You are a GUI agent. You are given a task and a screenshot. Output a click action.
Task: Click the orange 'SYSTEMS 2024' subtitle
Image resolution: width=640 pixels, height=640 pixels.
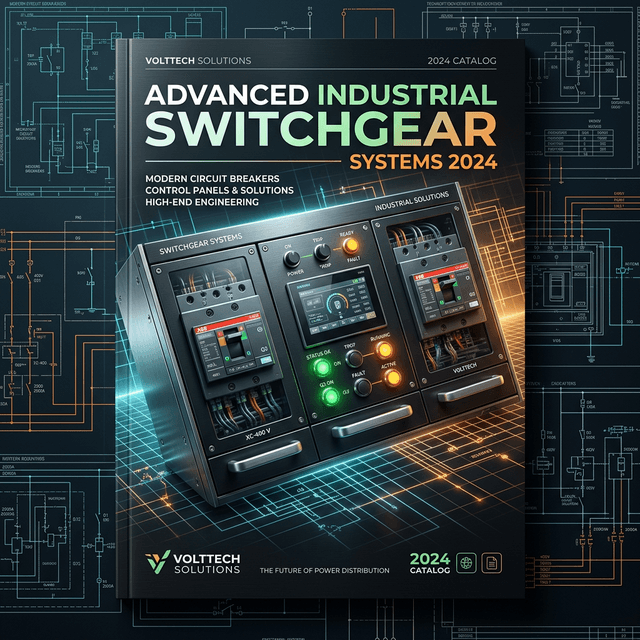pos(423,162)
